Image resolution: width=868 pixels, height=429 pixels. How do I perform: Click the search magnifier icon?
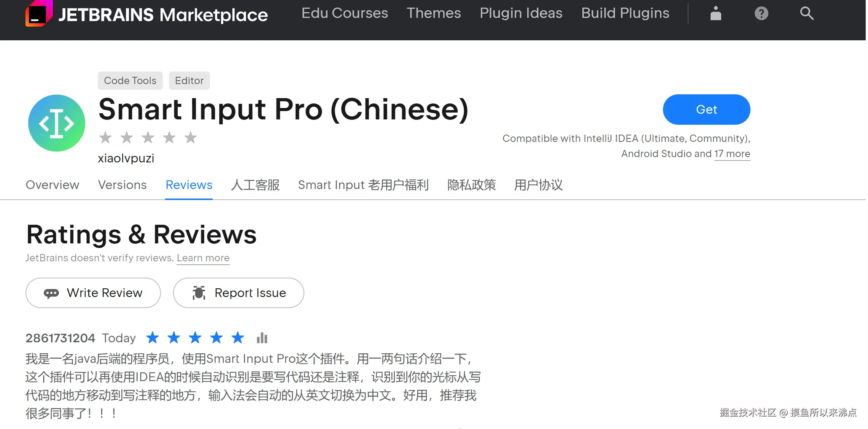coord(806,14)
